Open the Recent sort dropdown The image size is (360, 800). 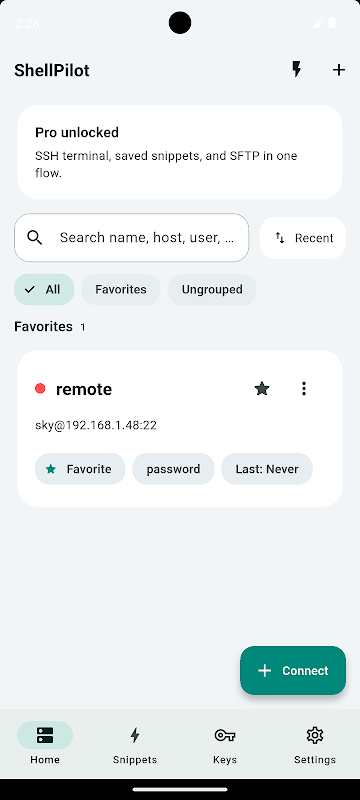pyautogui.click(x=303, y=238)
